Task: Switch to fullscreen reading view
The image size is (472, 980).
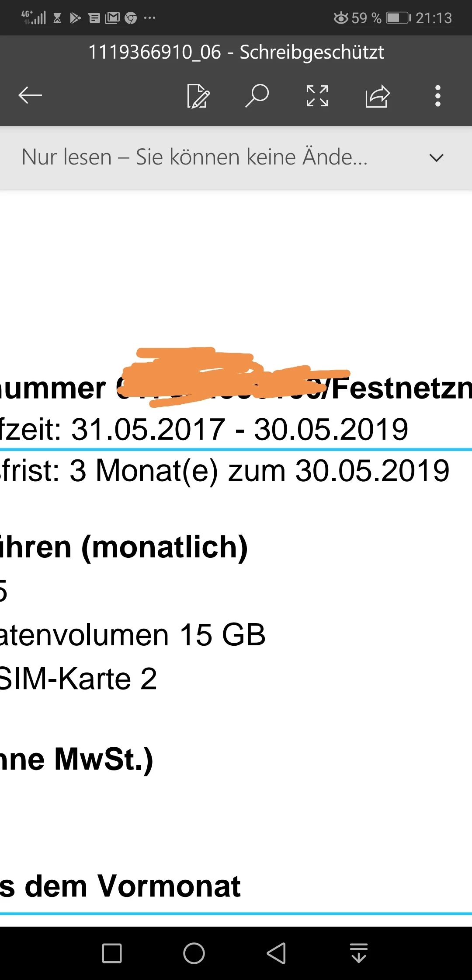Action: [317, 96]
